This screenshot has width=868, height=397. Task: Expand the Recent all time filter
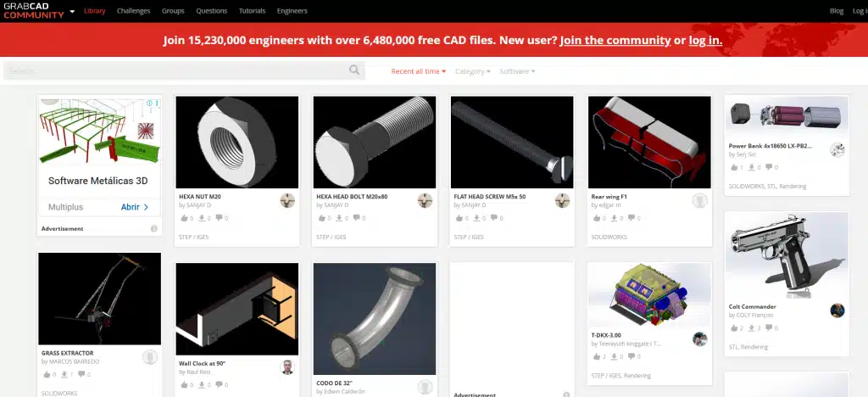point(419,71)
